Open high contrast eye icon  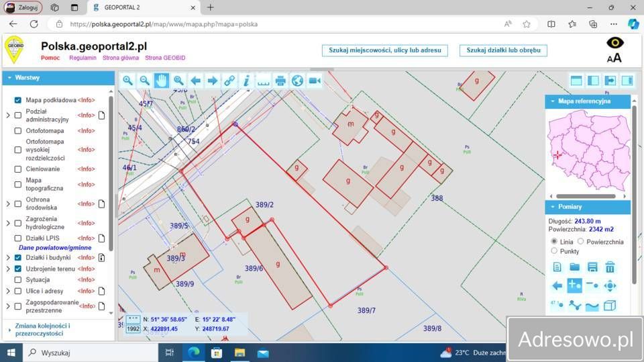pyautogui.click(x=615, y=43)
